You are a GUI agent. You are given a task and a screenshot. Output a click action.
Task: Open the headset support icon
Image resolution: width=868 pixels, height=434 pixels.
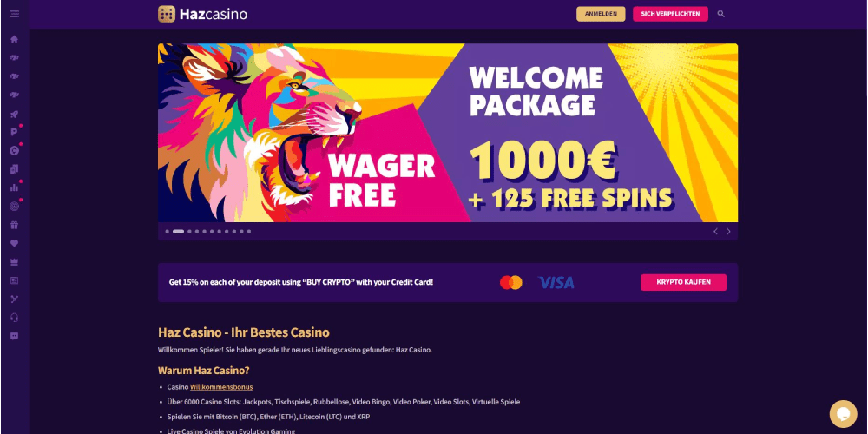[x=15, y=318]
